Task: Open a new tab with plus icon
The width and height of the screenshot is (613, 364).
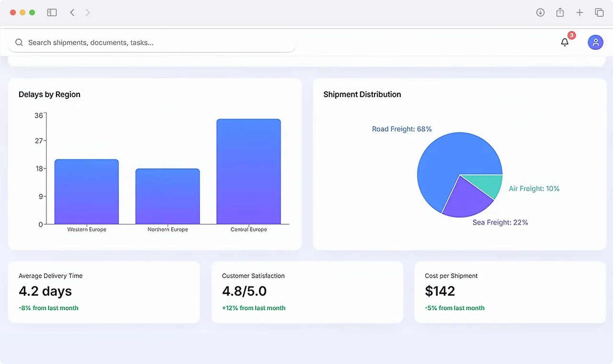Action: coord(579,12)
